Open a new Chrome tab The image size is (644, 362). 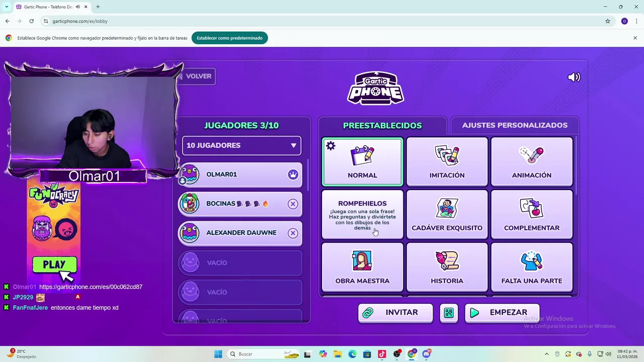click(x=98, y=7)
